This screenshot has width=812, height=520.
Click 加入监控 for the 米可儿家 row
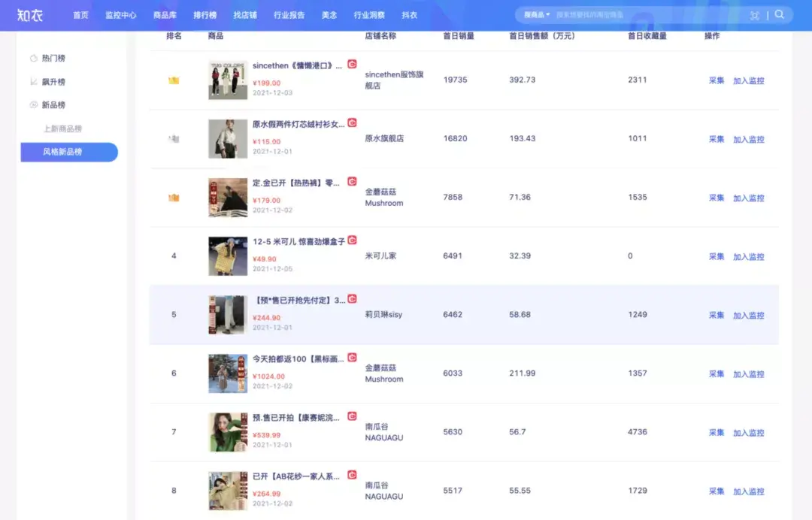click(x=749, y=257)
